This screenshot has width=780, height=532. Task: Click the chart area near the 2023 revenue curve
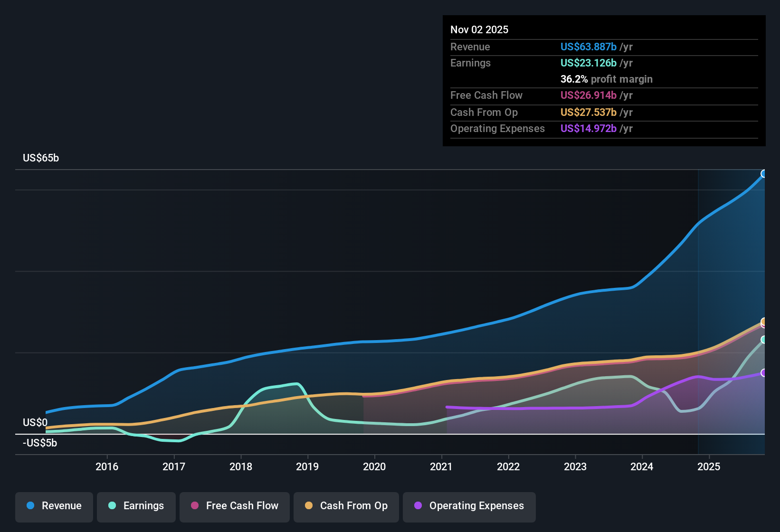[575, 294]
